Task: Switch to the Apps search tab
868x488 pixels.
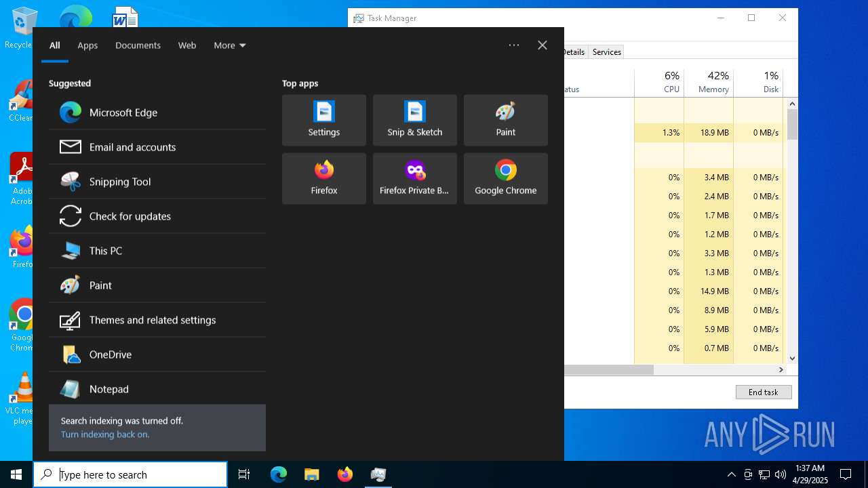Action: coord(87,45)
